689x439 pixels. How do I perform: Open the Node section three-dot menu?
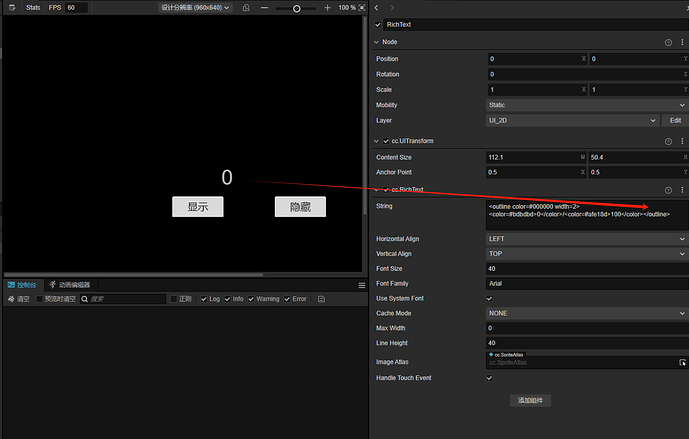click(682, 42)
